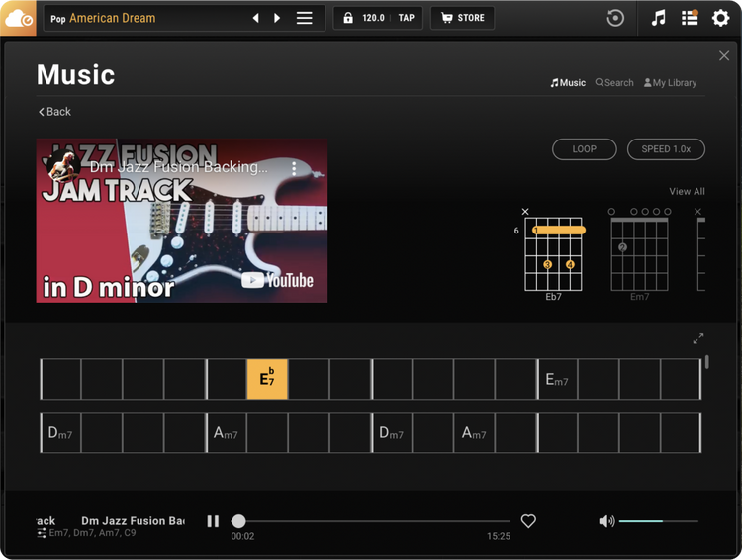This screenshot has height=560, width=742.
Task: Toggle the LOOP button
Action: coord(584,149)
